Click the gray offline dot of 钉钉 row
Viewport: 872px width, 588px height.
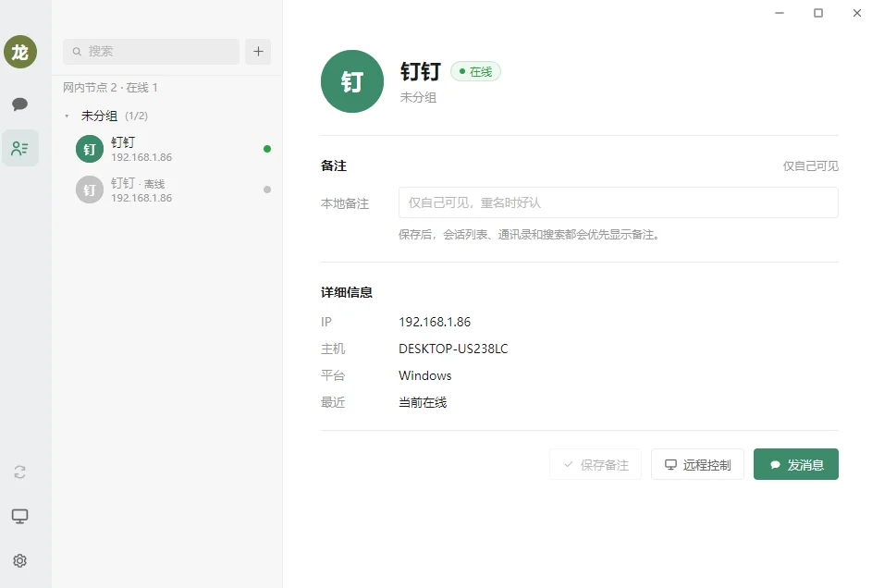pos(267,190)
